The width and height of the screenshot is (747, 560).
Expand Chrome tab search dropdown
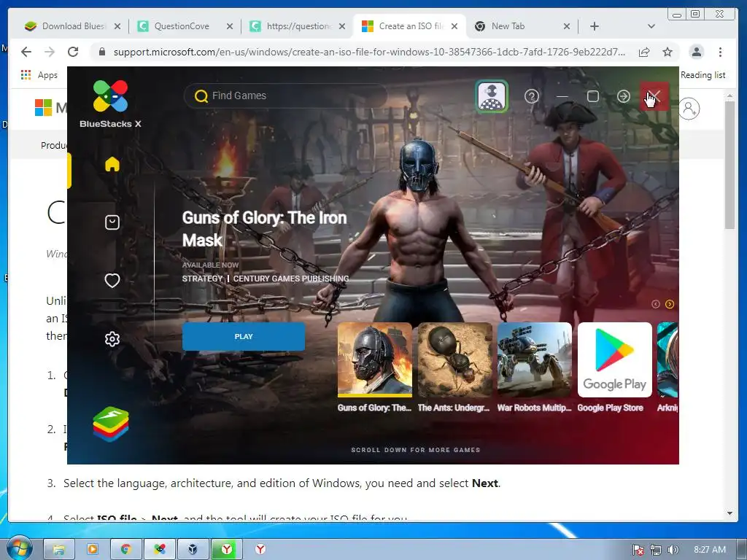(x=651, y=26)
